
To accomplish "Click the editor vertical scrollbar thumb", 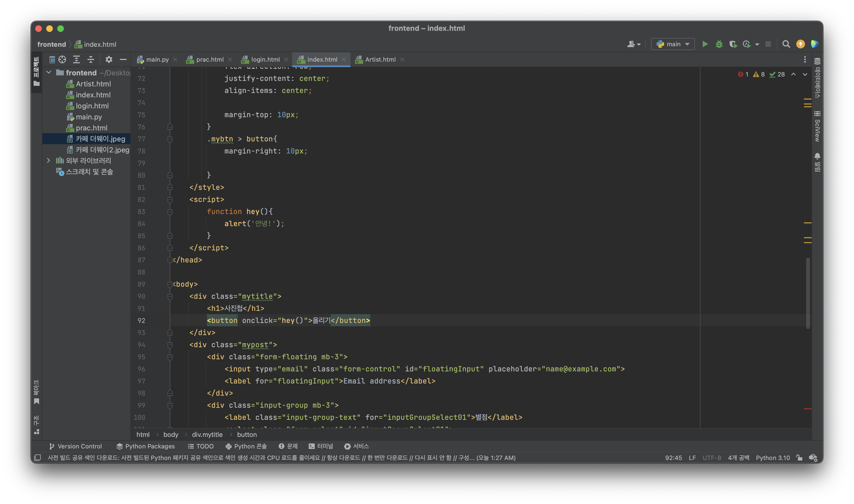I will [808, 294].
